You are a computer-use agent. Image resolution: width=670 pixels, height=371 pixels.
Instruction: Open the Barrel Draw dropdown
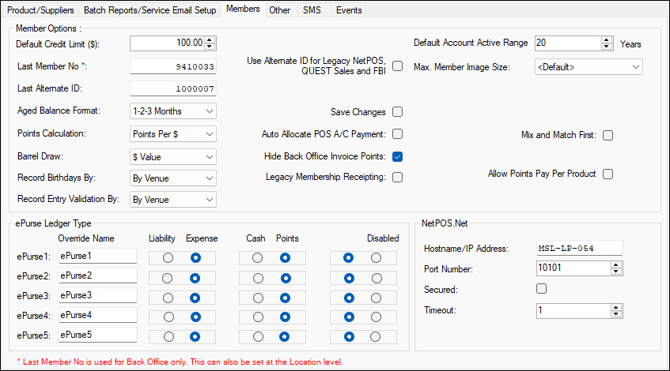[x=173, y=157]
